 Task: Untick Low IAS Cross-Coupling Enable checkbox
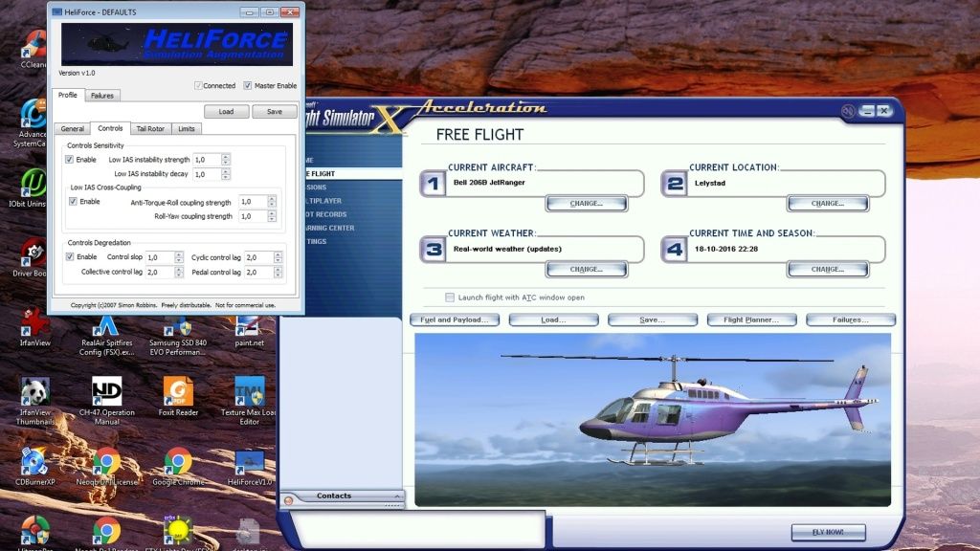pos(73,201)
